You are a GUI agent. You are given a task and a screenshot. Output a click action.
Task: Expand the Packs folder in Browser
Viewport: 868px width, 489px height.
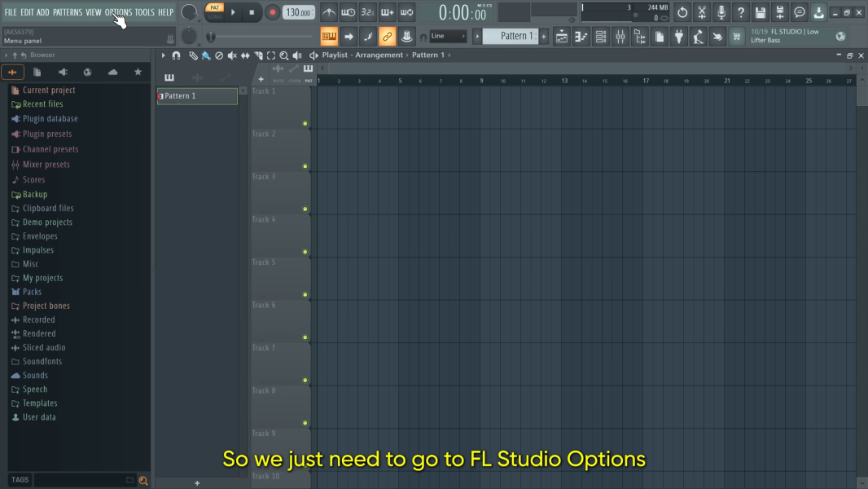point(32,292)
